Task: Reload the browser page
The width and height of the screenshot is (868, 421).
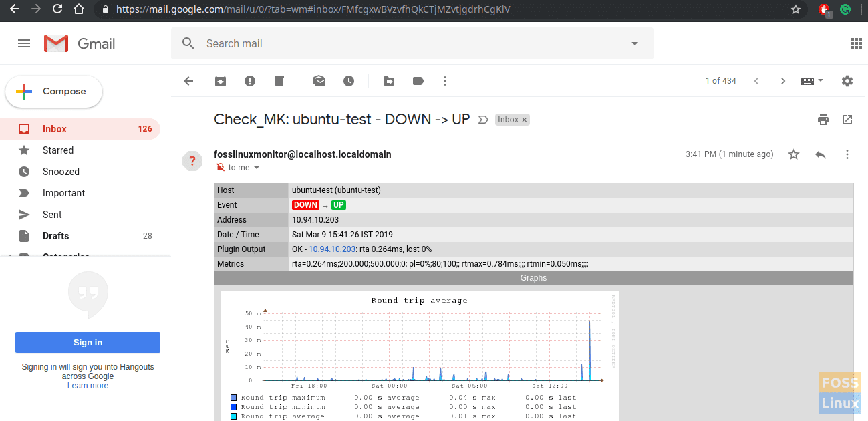Action: pyautogui.click(x=57, y=9)
